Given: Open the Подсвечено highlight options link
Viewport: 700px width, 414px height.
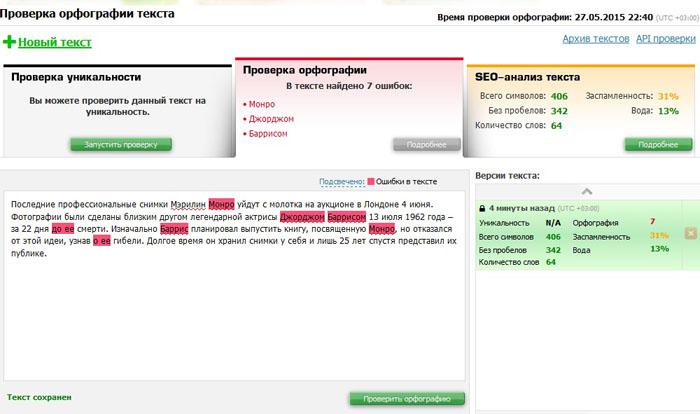Looking at the screenshot, I should coord(342,182).
